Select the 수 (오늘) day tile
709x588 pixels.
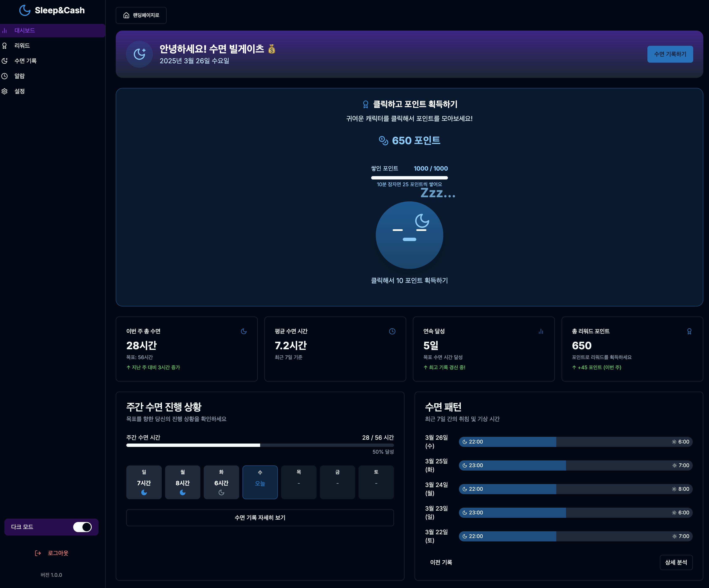click(260, 482)
